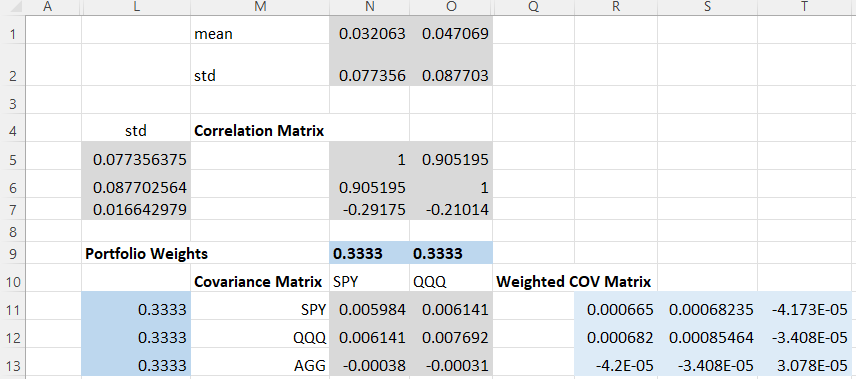Select the column M header
The image size is (856, 379).
click(260, 6)
